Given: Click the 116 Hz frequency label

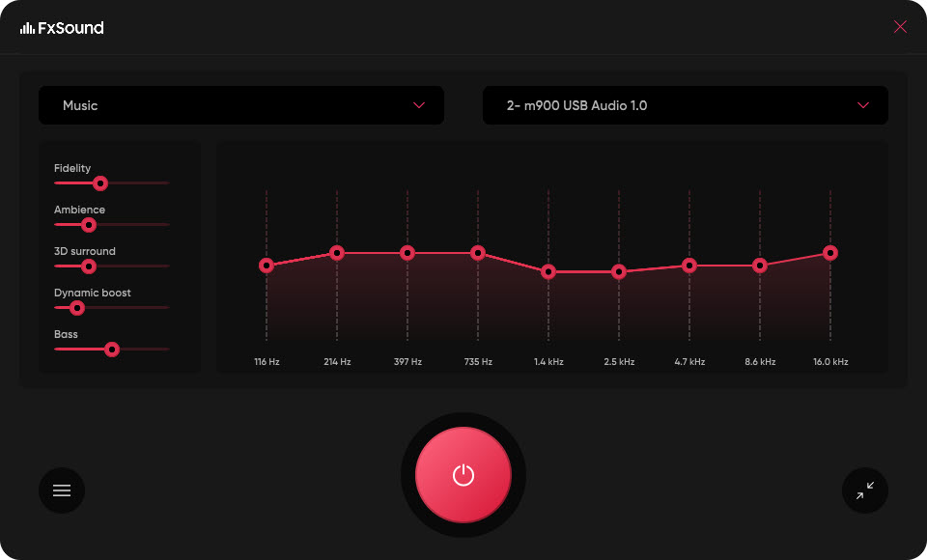Looking at the screenshot, I should [x=267, y=361].
